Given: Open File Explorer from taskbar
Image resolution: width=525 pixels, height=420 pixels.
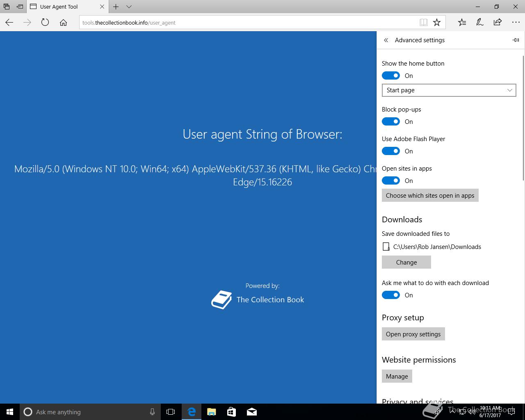Looking at the screenshot, I should tap(211, 412).
